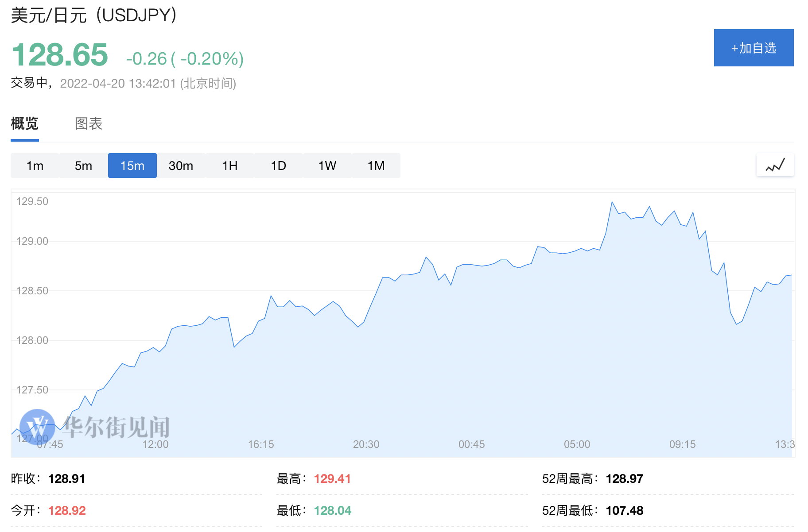Click the 52周最高 value 128.97

click(x=624, y=478)
